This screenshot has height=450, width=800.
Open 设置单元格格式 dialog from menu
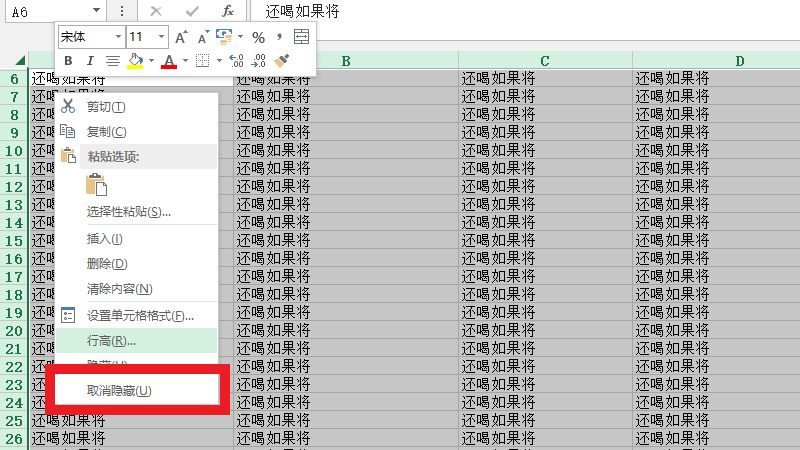tap(140, 316)
